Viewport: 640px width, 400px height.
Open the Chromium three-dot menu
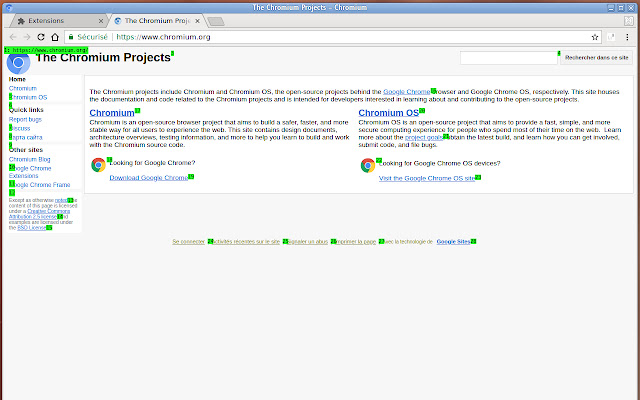click(627, 37)
